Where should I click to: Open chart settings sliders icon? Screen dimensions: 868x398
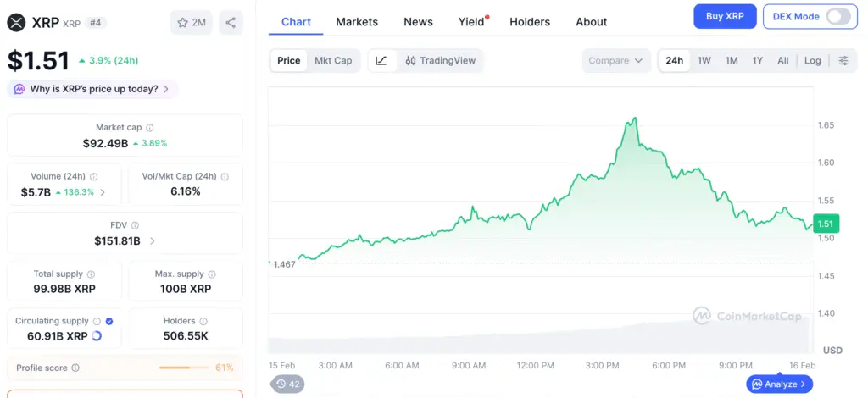pos(843,61)
